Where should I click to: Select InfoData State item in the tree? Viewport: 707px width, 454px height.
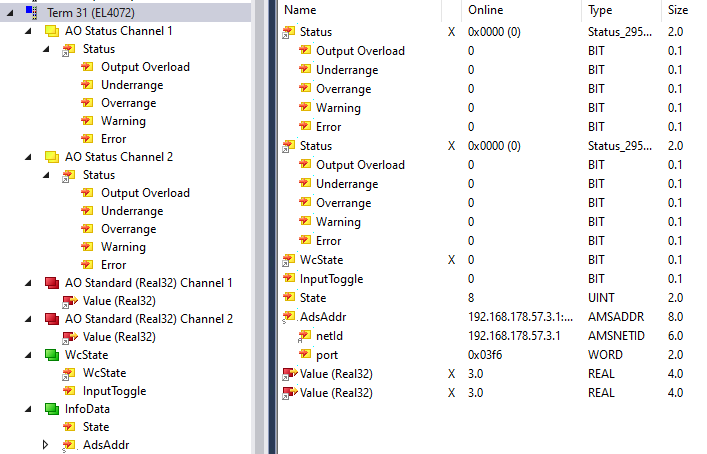pos(96,427)
